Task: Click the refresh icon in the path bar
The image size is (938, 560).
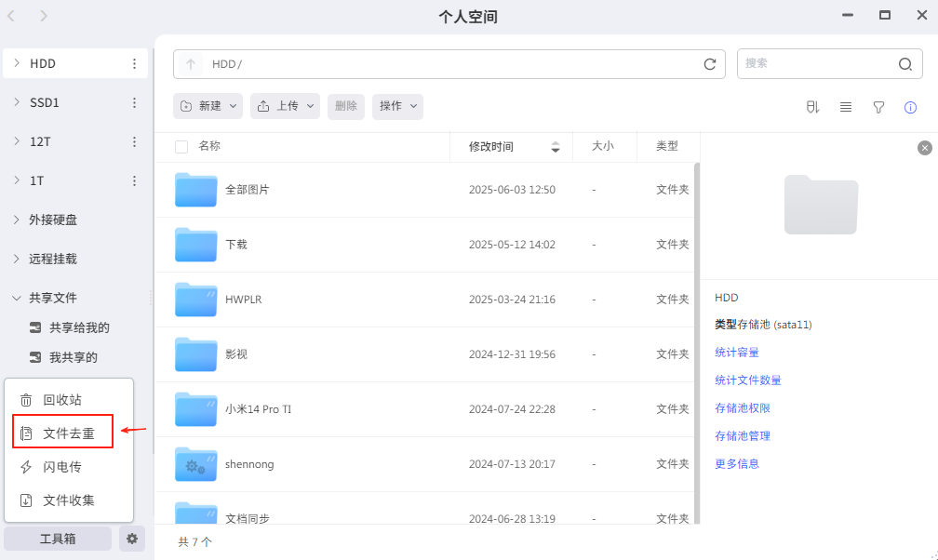Action: [x=710, y=64]
